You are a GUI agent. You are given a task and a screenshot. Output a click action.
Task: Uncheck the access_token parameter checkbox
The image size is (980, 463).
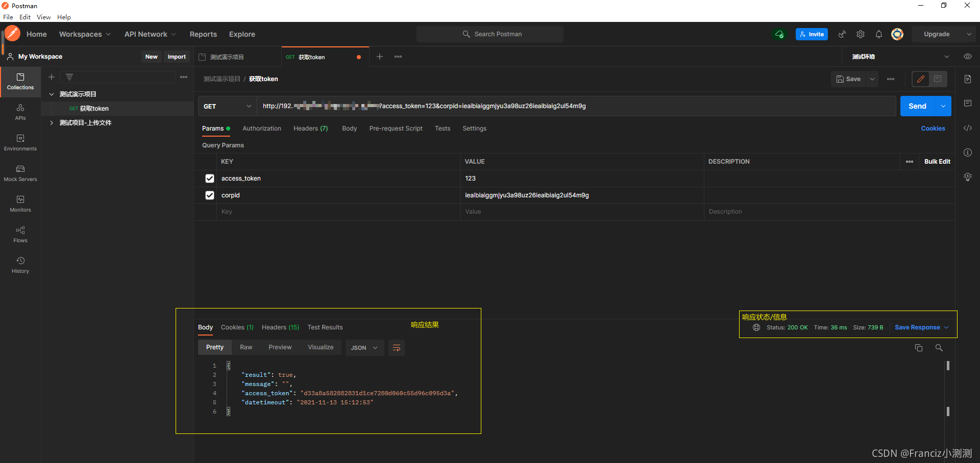pos(210,178)
